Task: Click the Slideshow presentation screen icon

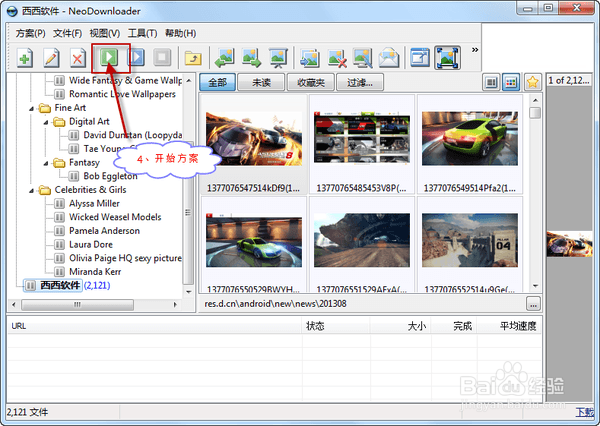Action: 278,58
